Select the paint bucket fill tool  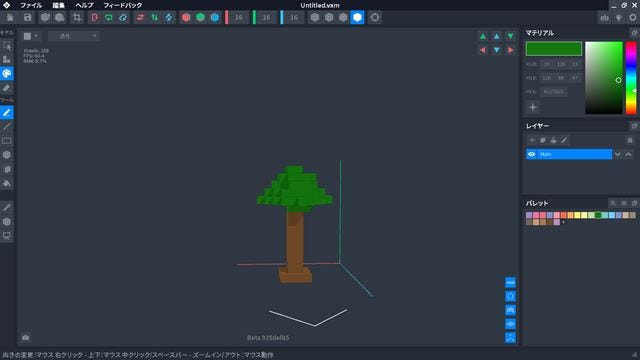tap(7, 183)
